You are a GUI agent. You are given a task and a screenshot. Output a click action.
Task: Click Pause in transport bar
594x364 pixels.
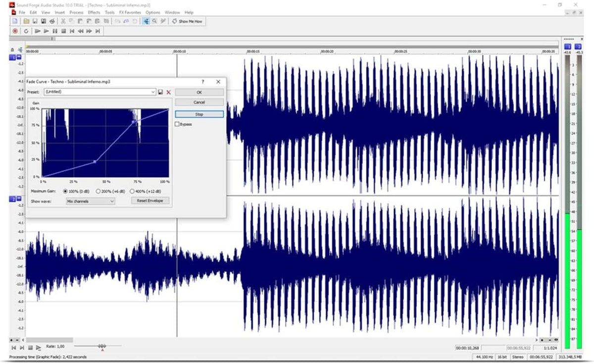click(x=55, y=31)
